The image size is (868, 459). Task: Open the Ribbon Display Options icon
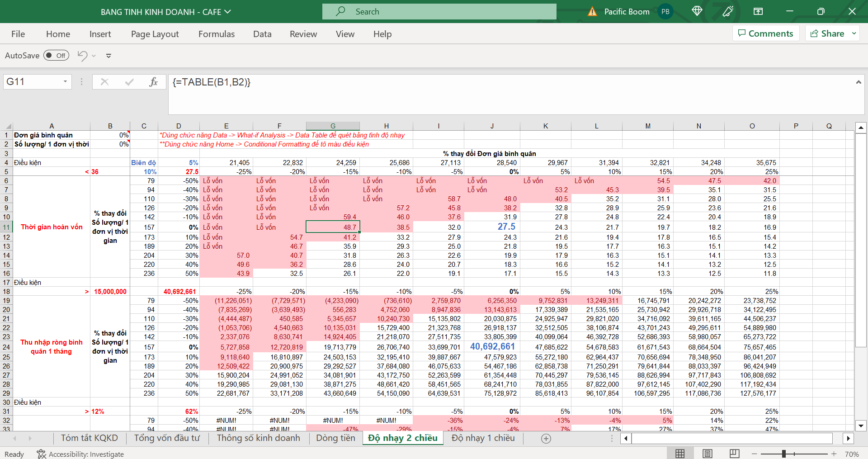coord(758,11)
